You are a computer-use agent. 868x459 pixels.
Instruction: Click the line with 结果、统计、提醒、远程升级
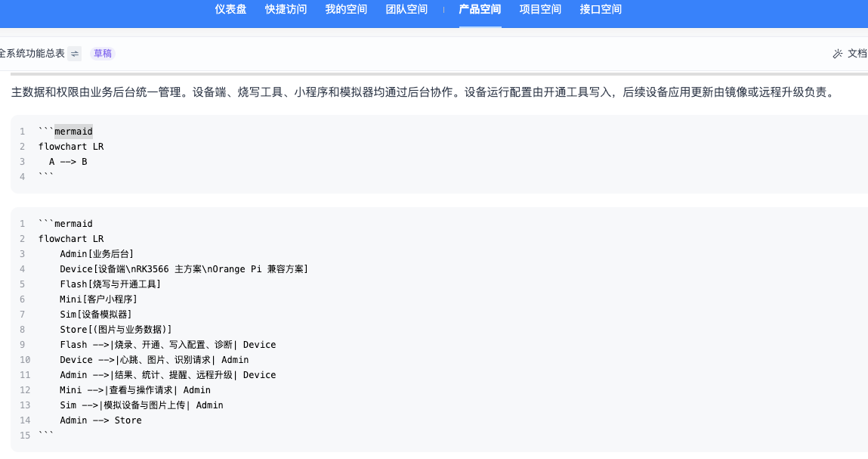pos(168,375)
